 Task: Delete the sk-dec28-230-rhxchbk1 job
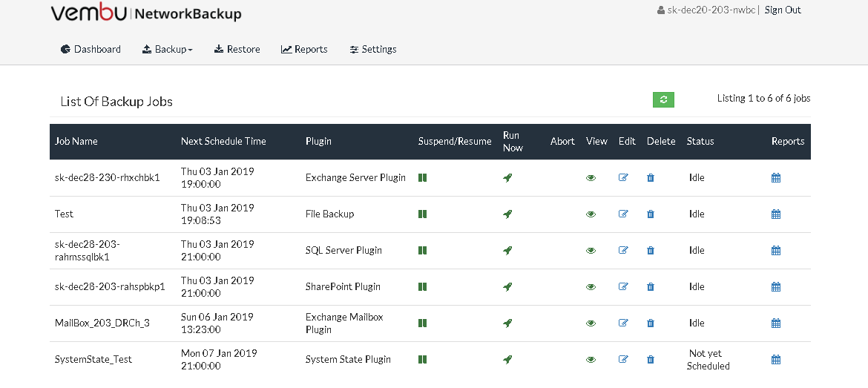click(651, 177)
